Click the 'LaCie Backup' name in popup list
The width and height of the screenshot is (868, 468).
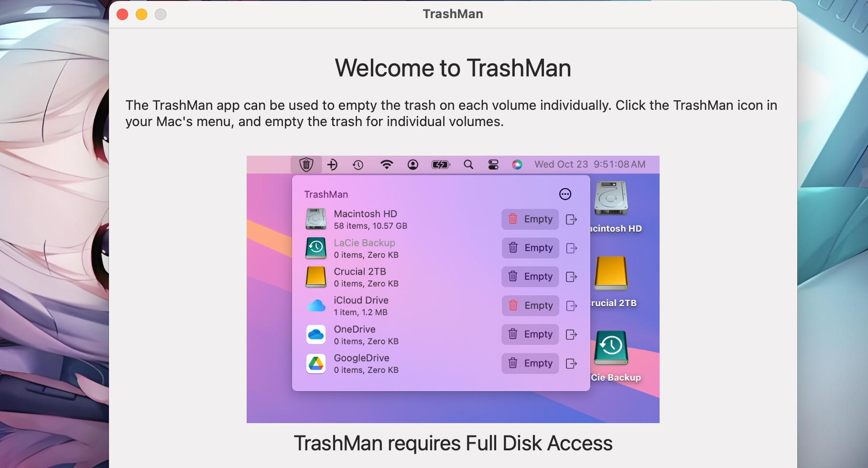(x=364, y=243)
